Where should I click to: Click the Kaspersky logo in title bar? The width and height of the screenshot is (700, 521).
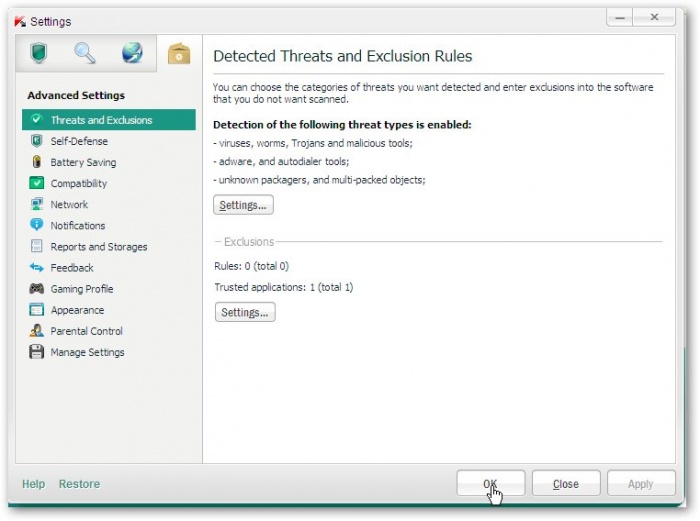[20, 21]
